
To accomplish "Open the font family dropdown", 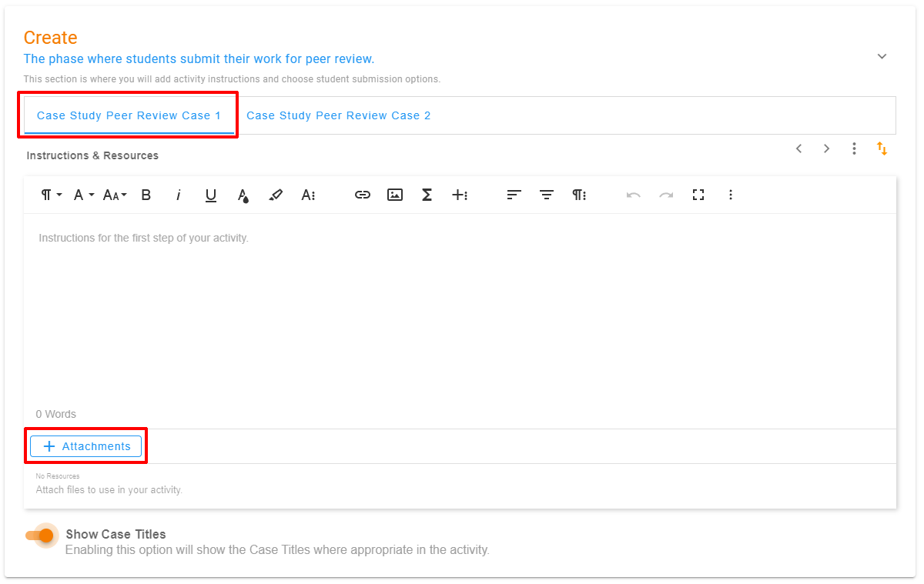I will coord(83,195).
